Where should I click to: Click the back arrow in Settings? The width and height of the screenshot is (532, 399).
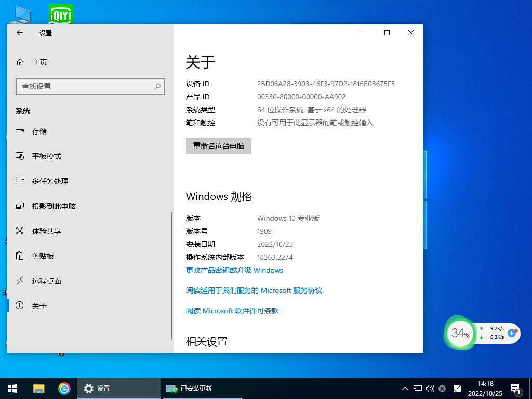tap(20, 33)
